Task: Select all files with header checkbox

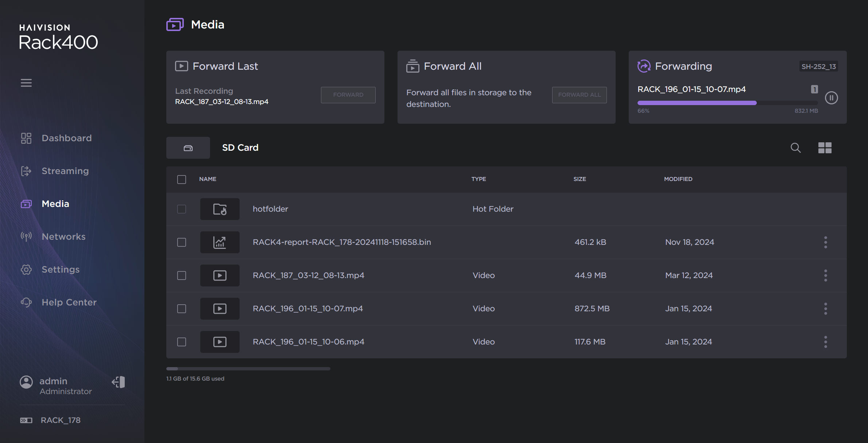Action: click(182, 179)
